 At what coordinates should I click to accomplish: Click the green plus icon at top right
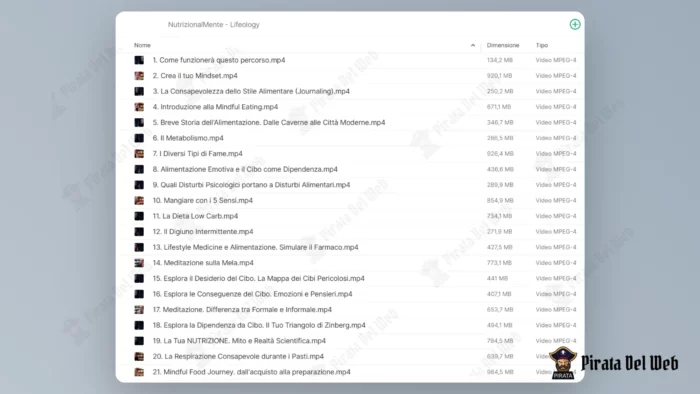pyautogui.click(x=575, y=25)
